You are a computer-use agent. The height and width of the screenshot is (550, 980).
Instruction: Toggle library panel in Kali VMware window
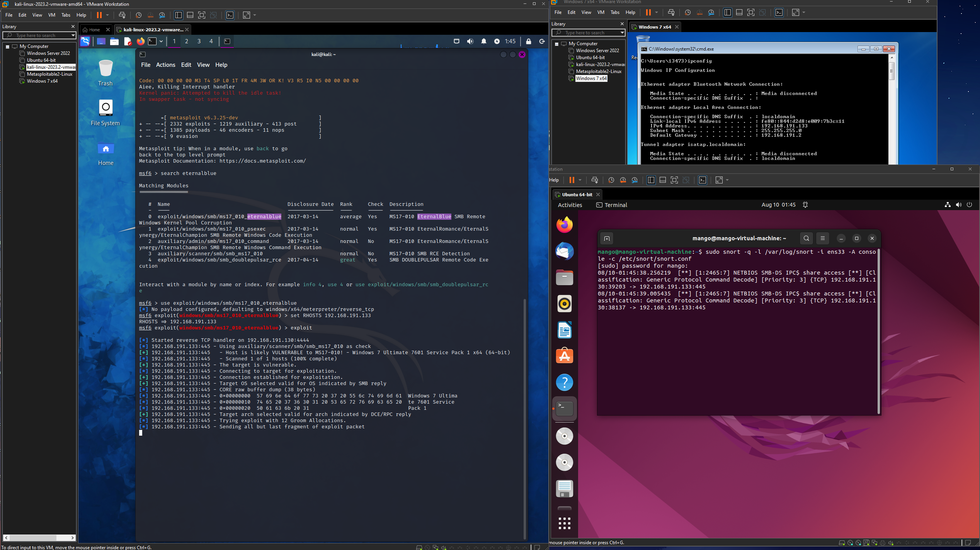click(178, 15)
